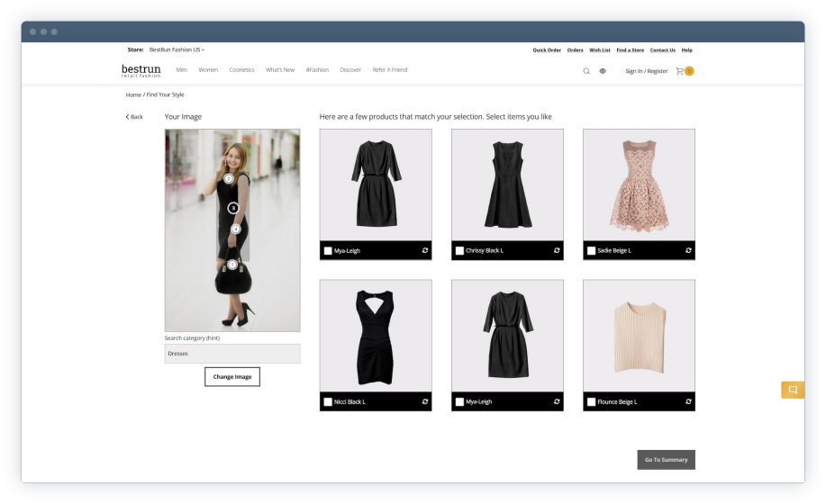
Task: Check the Chrissy Black L checkbox
Action: coord(459,251)
